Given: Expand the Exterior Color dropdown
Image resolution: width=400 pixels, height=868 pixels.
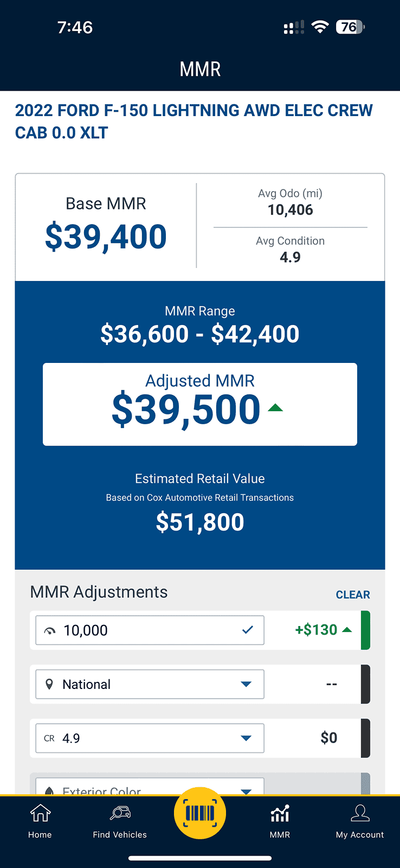Looking at the screenshot, I should (246, 790).
